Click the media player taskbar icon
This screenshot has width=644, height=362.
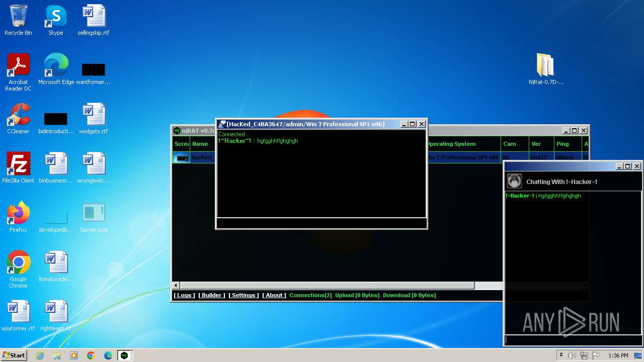(x=74, y=355)
